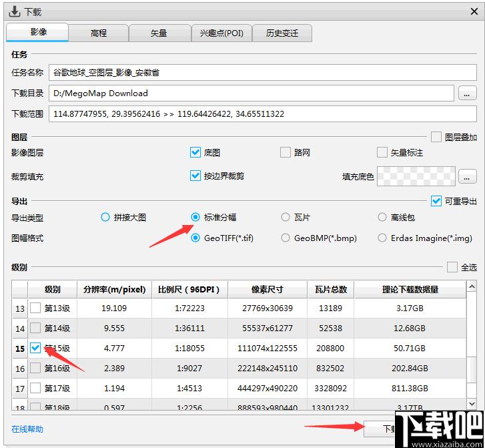Click the 3328092 tile count cell
Image resolution: width=485 pixels, height=448 pixels.
pyautogui.click(x=330, y=389)
